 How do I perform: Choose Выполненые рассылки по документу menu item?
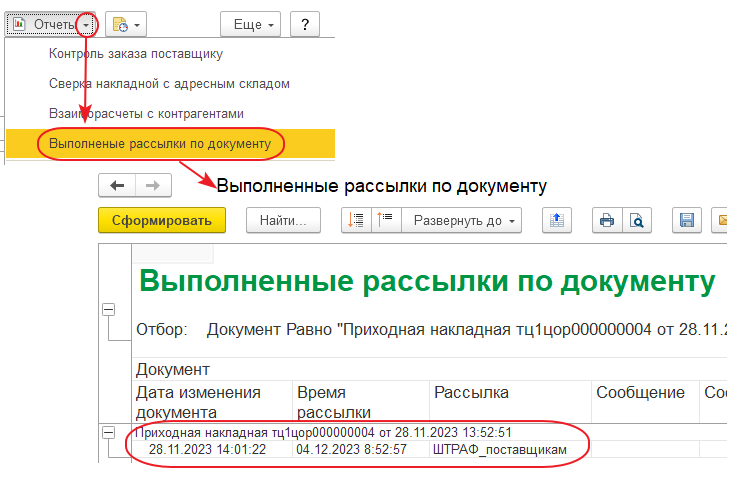[x=160, y=144]
